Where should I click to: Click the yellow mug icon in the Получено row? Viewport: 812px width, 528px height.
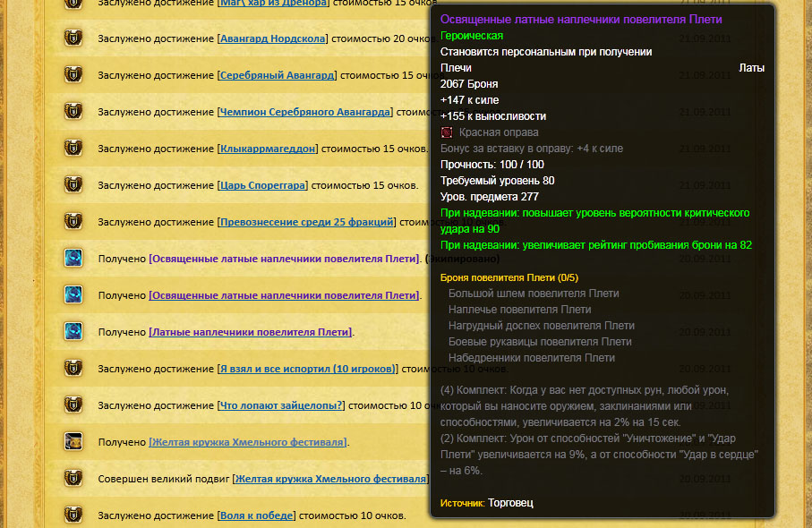click(73, 442)
